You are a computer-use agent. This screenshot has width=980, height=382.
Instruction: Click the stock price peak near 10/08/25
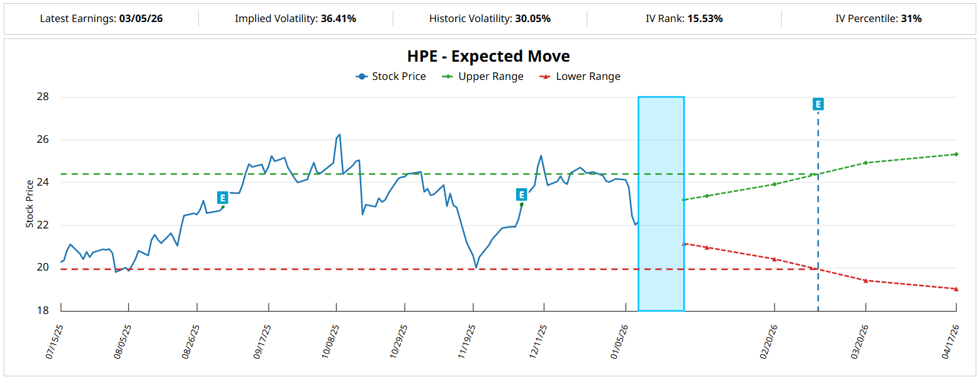tap(339, 135)
